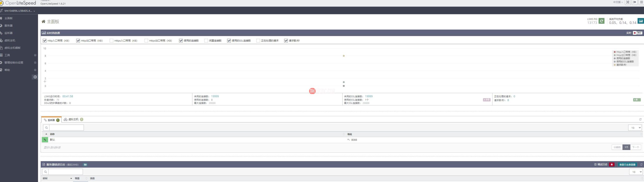
Task: Switch to the 虚拟主机 tab
Action: click(73, 119)
